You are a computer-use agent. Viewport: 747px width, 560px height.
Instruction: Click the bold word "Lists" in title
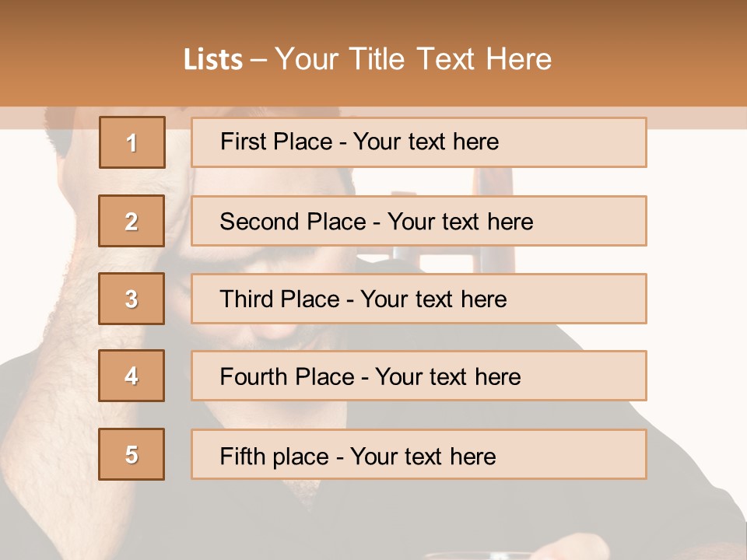[x=213, y=60]
